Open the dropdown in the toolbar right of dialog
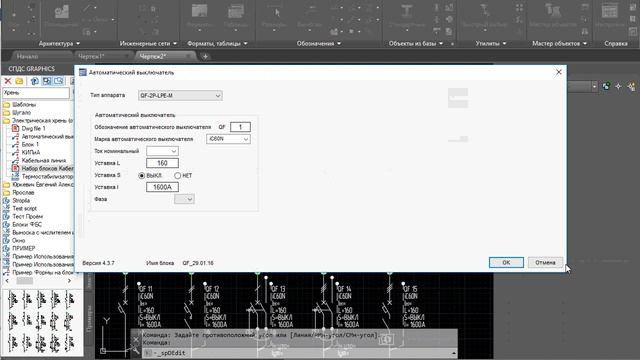This screenshot has width=640, height=360. coord(594,86)
